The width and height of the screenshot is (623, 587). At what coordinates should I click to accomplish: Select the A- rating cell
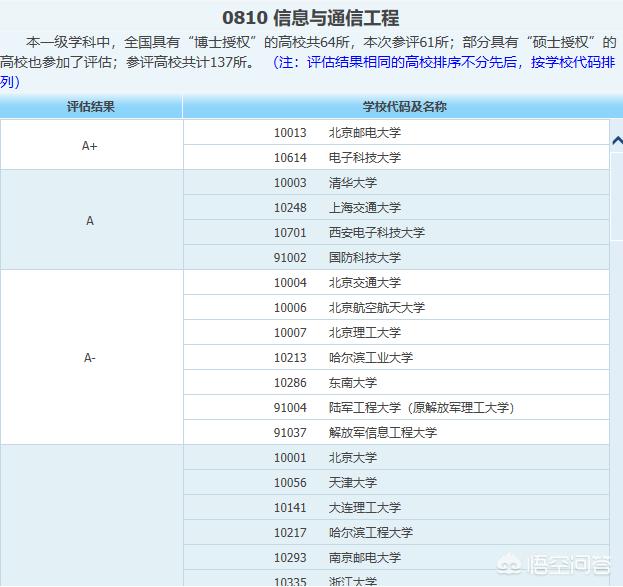click(x=91, y=357)
